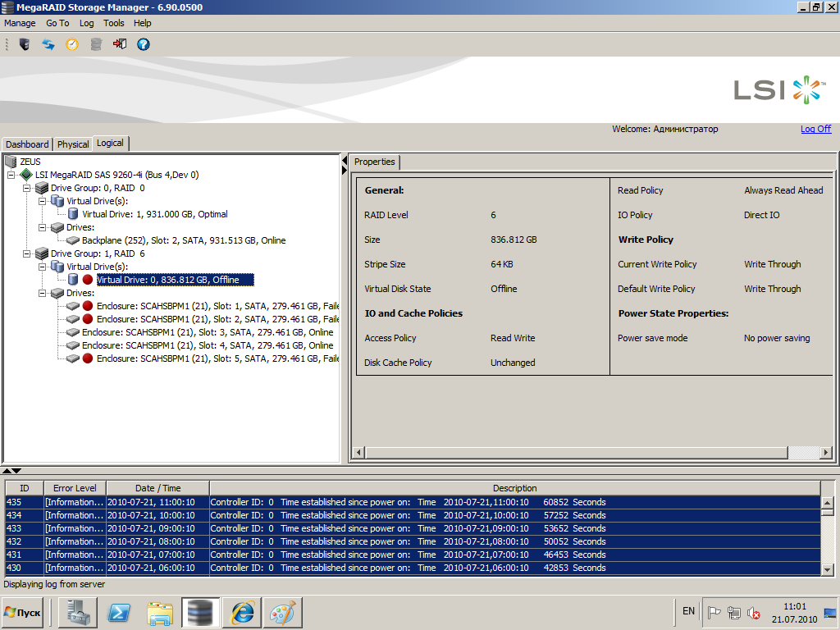840x630 pixels.
Task: Click the blue refresh arrows toolbar icon
Action: coord(48,44)
